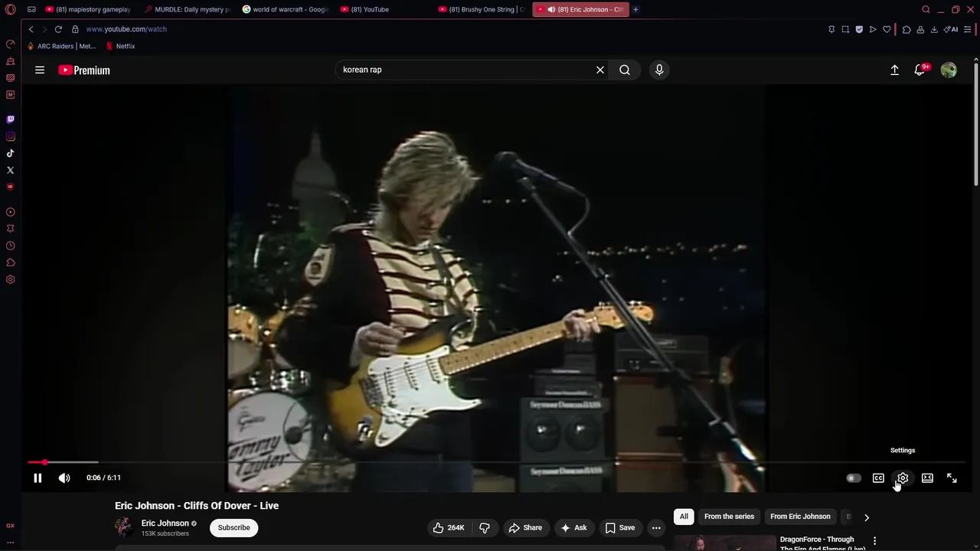Image resolution: width=980 pixels, height=551 pixels.
Task: Open extensions cube icon
Action: [906, 29]
